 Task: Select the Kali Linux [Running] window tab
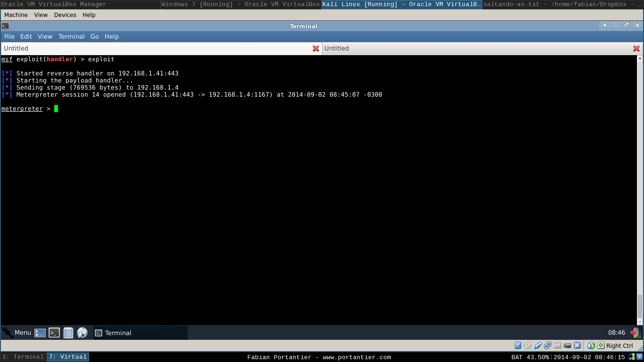[402, 4]
